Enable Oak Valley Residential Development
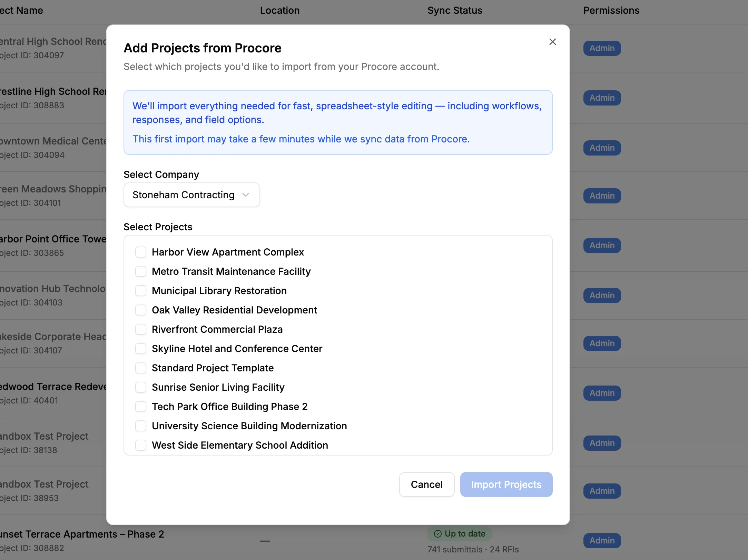This screenshot has height=560, width=748. (x=141, y=310)
